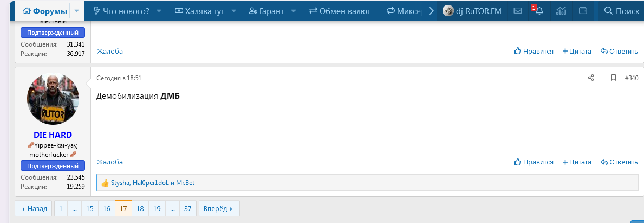The width and height of the screenshot is (644, 223).
Task: Open the private messages envelope icon
Action: (x=518, y=11)
